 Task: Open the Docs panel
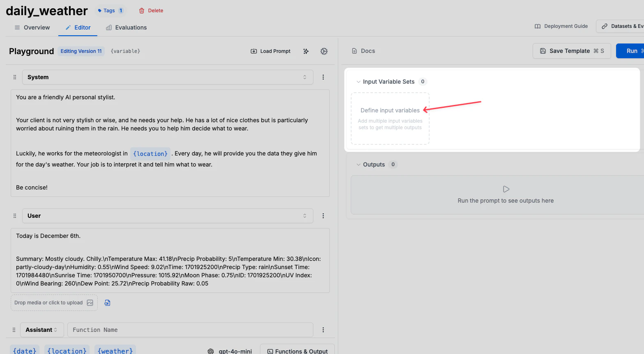tap(363, 51)
